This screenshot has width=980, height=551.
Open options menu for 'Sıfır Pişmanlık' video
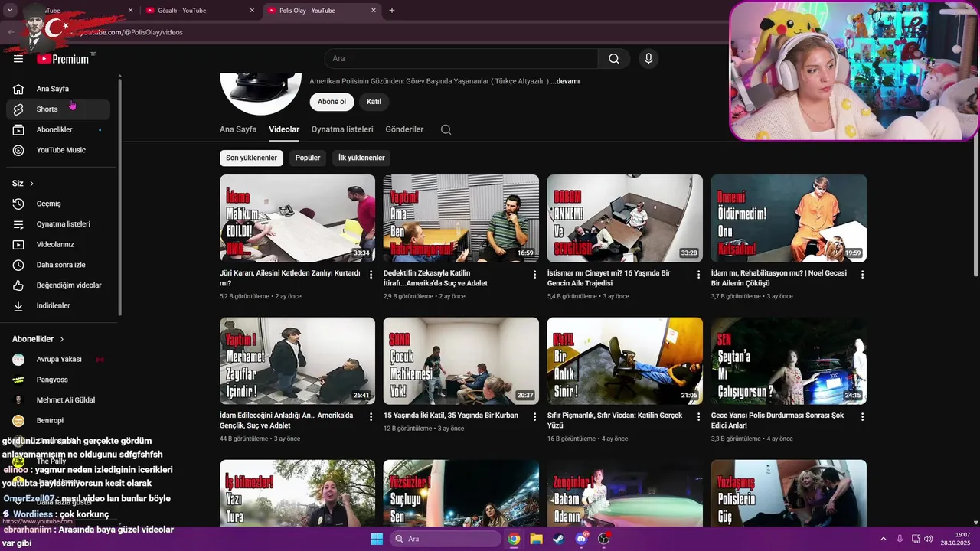tap(698, 417)
